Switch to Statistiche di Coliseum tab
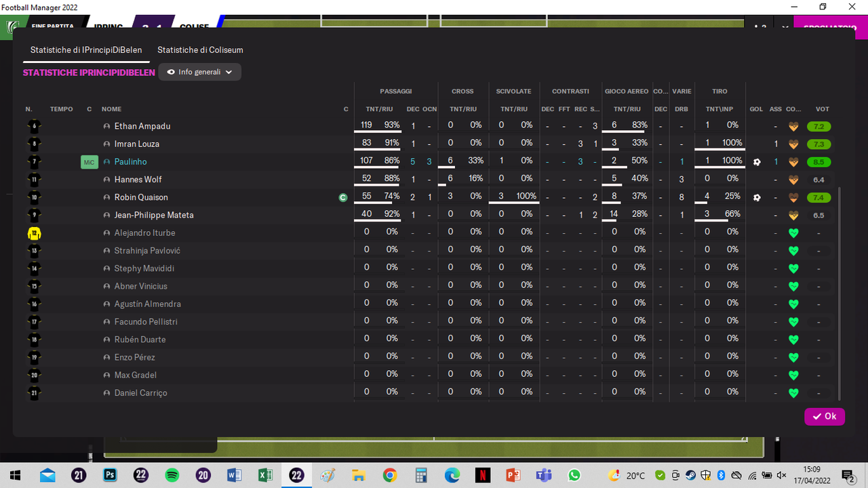868x488 pixels. [200, 50]
